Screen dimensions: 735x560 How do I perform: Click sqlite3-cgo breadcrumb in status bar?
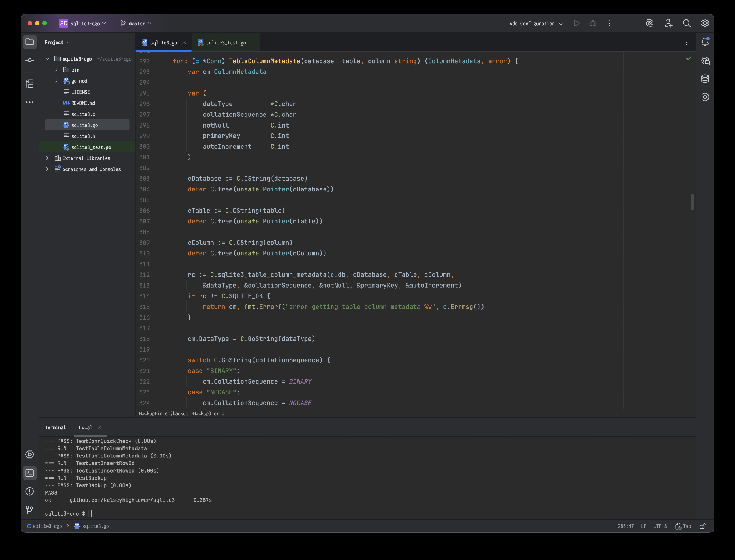pos(47,526)
